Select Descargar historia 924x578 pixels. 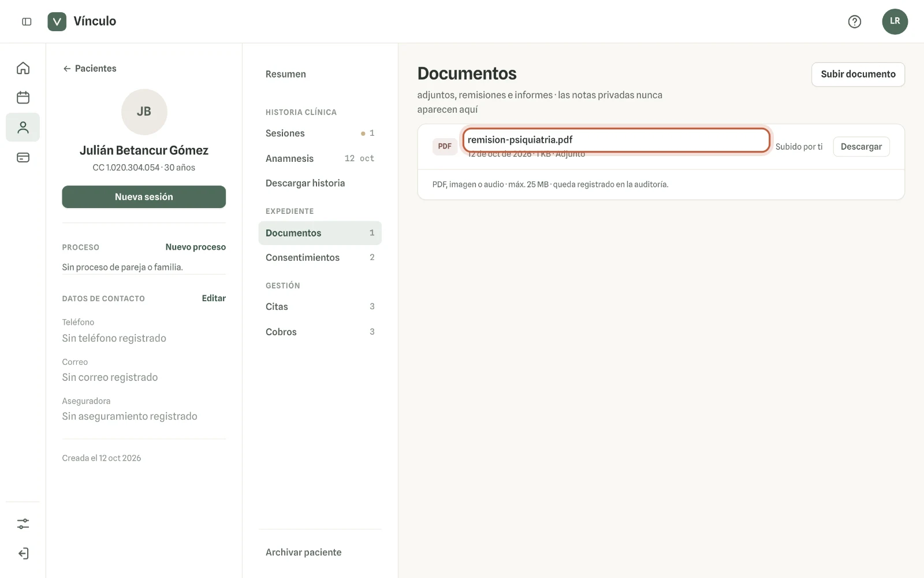click(x=320, y=183)
